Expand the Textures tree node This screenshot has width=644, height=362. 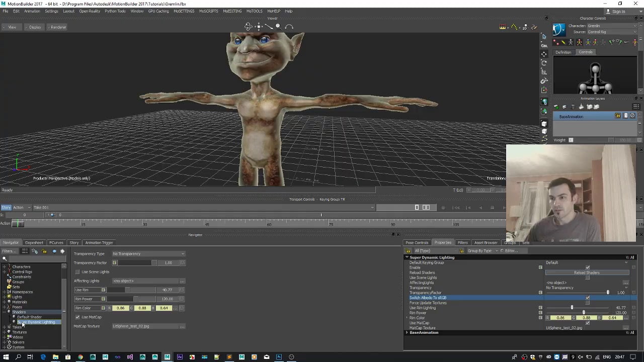pyautogui.click(x=4, y=332)
